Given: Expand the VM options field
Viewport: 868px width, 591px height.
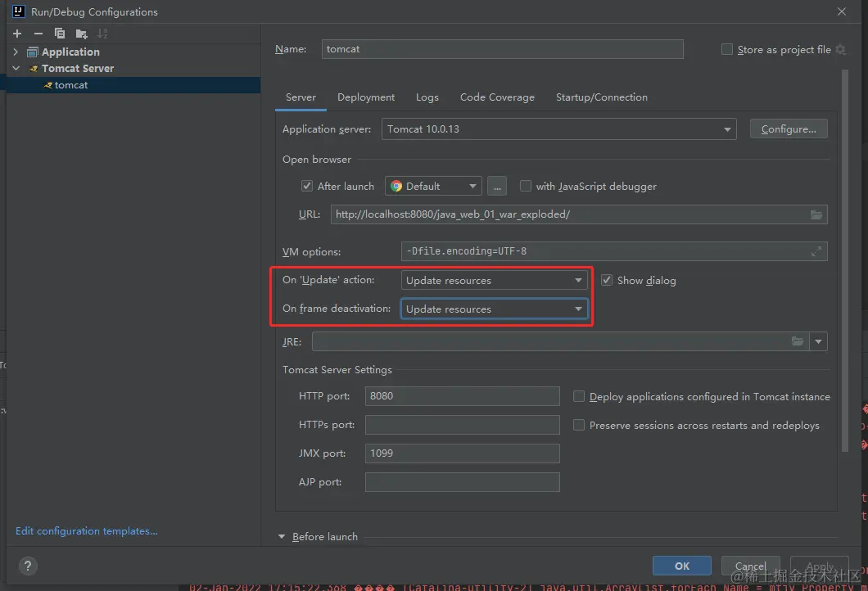Looking at the screenshot, I should [816, 251].
